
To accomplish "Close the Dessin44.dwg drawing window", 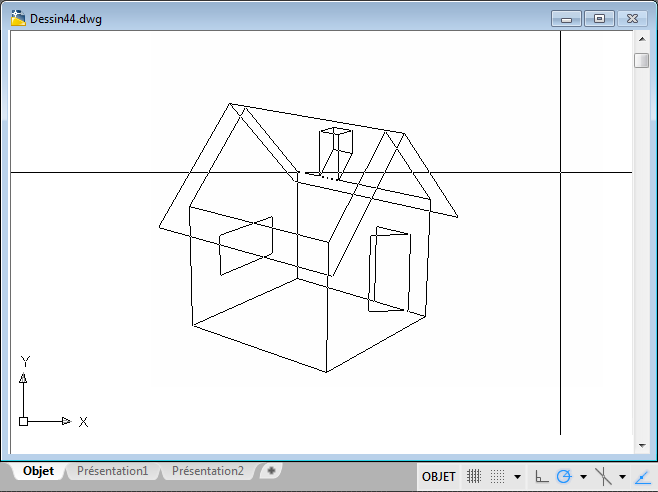I will pos(632,19).
